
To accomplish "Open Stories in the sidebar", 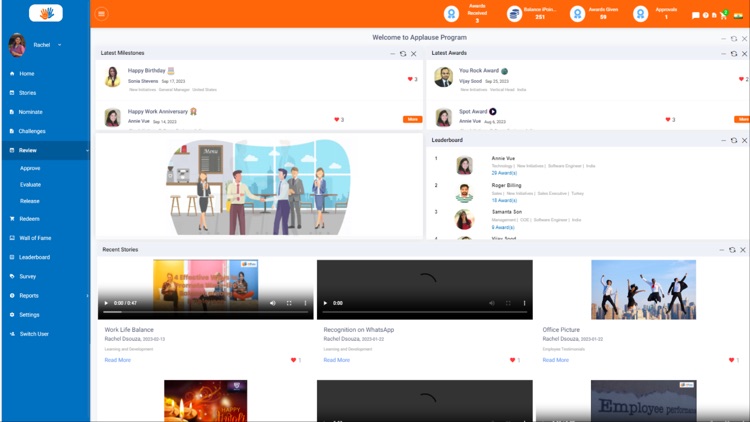I will 27,93.
